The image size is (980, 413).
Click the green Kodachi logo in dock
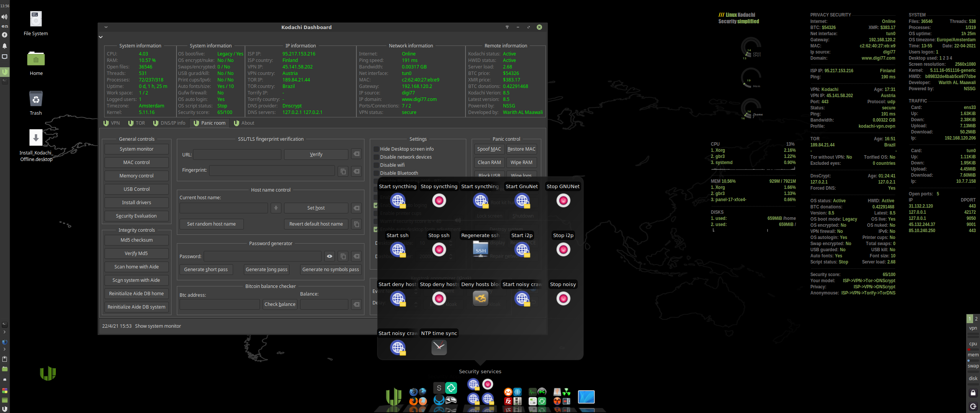(394, 397)
